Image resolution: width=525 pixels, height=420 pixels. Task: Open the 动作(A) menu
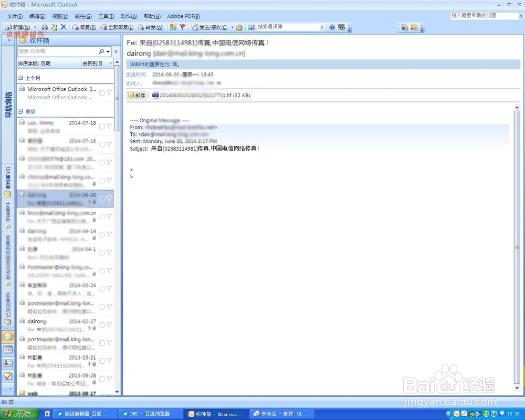pyautogui.click(x=129, y=16)
